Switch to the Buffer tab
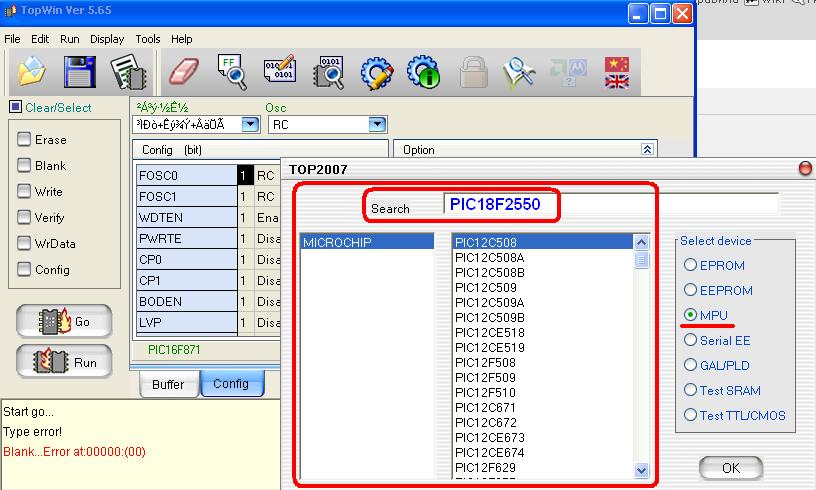This screenshot has height=490, width=816. (x=169, y=384)
